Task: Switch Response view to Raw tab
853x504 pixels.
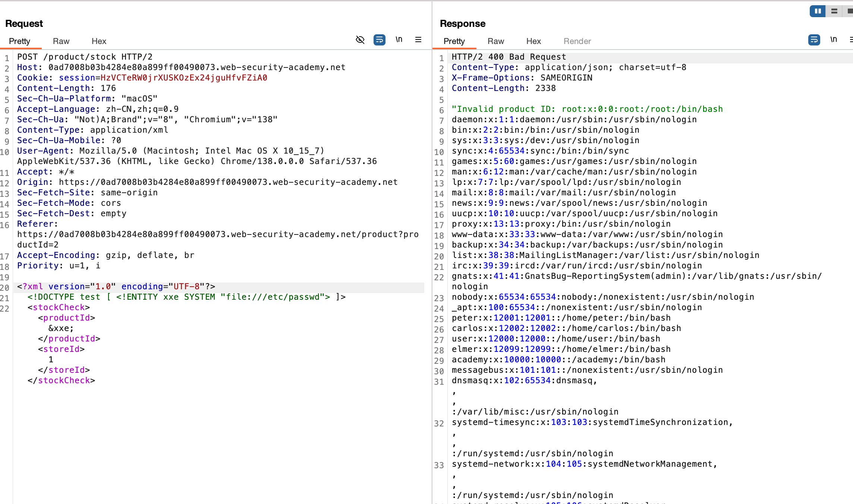Action: (x=495, y=41)
